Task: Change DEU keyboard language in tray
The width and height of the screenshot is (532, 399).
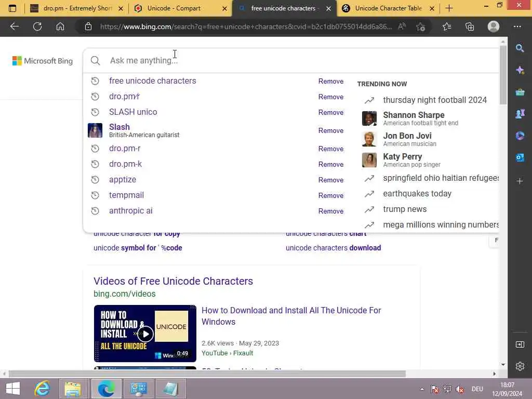Action: point(477,389)
